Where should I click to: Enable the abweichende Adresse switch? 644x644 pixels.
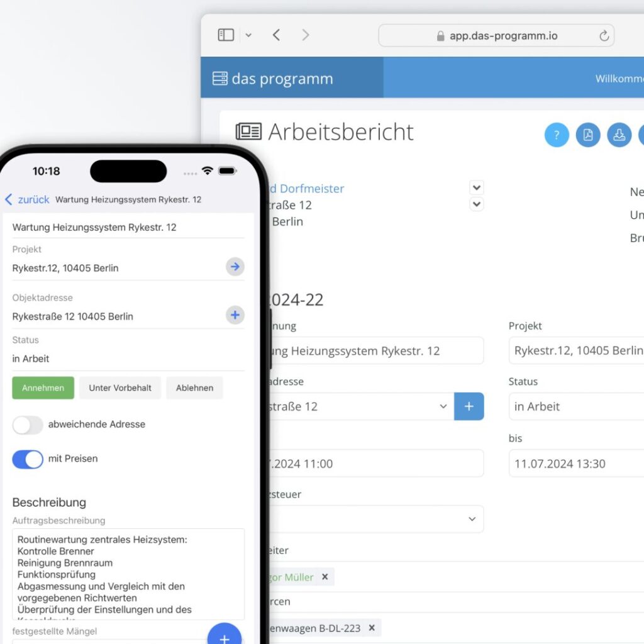[28, 425]
